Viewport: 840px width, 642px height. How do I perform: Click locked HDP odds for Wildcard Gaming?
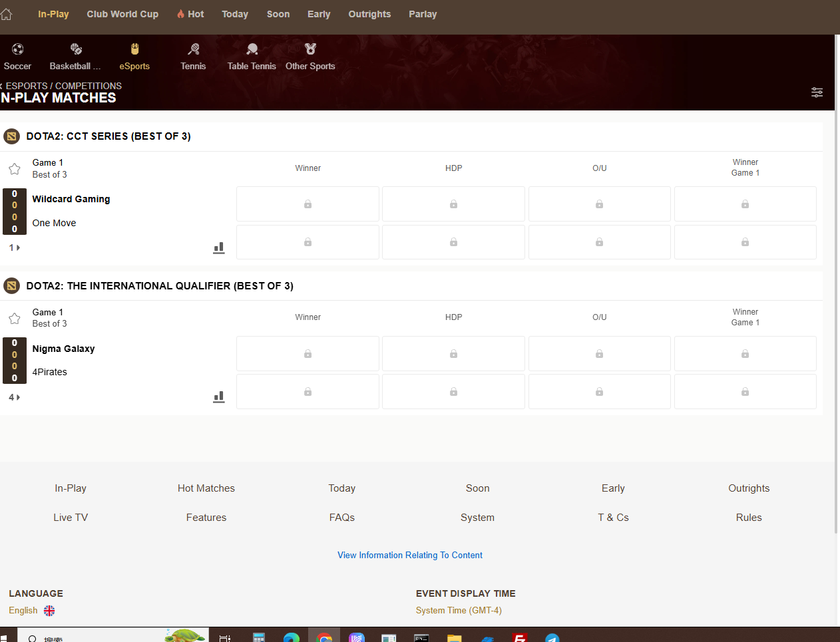tap(453, 204)
